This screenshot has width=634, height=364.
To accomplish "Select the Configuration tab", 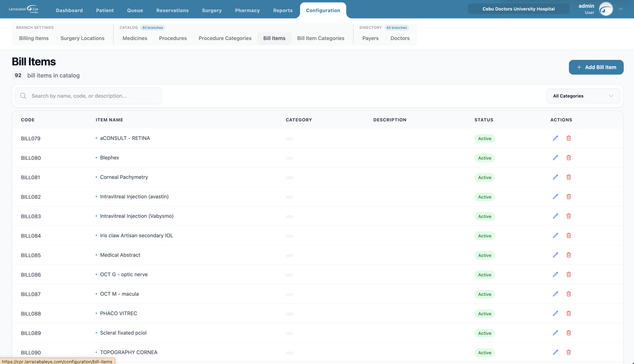I will tap(323, 10).
